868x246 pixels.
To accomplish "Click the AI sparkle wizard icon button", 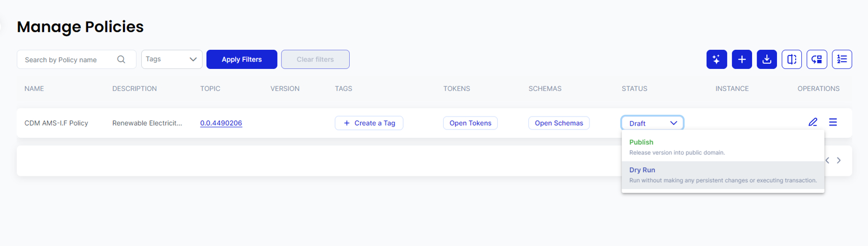I will point(716,59).
